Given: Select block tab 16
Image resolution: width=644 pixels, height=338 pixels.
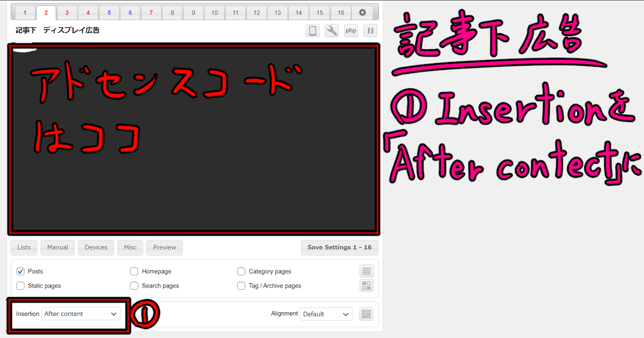Looking at the screenshot, I should 340,12.
